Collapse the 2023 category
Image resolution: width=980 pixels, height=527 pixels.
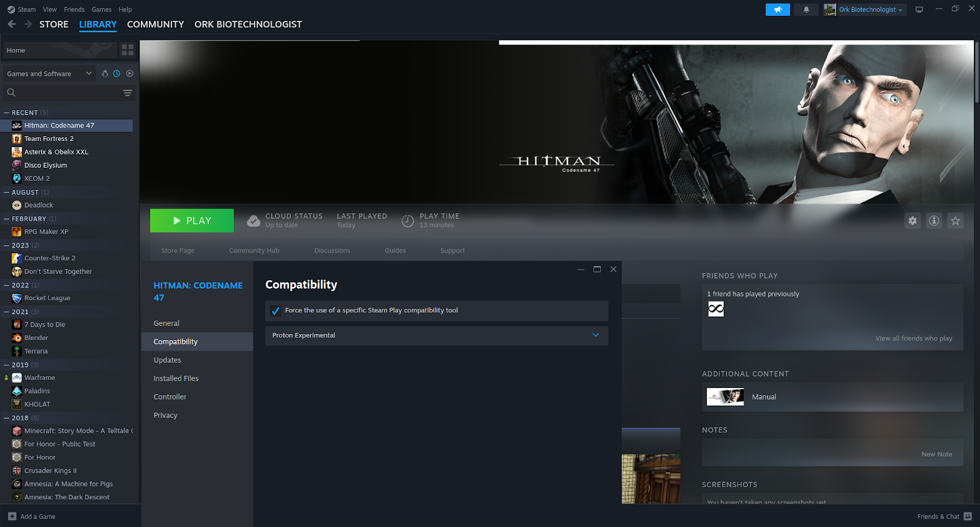(7, 245)
